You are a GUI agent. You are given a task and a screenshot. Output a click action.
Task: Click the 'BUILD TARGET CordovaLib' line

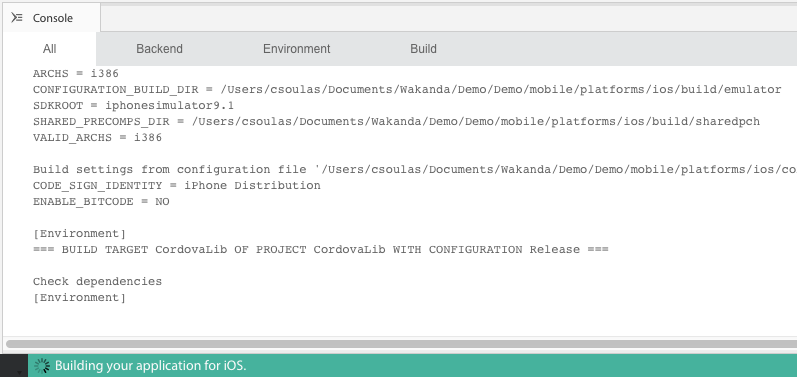pyautogui.click(x=321, y=249)
